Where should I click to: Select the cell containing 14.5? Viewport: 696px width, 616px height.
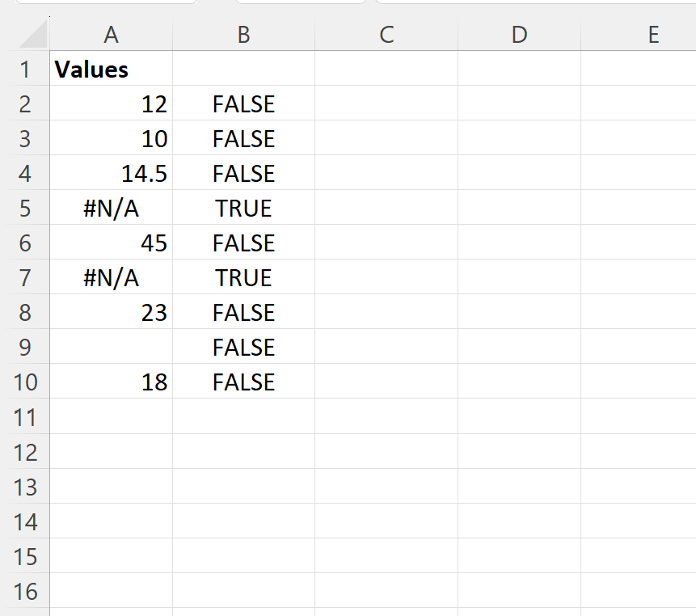coord(111,173)
